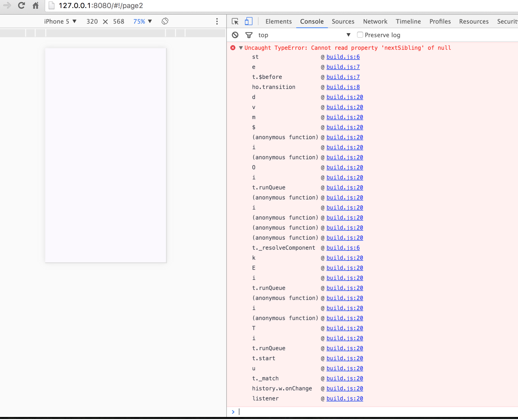Open device toolbar three-dot menu
This screenshot has width=518, height=420.
217,21
